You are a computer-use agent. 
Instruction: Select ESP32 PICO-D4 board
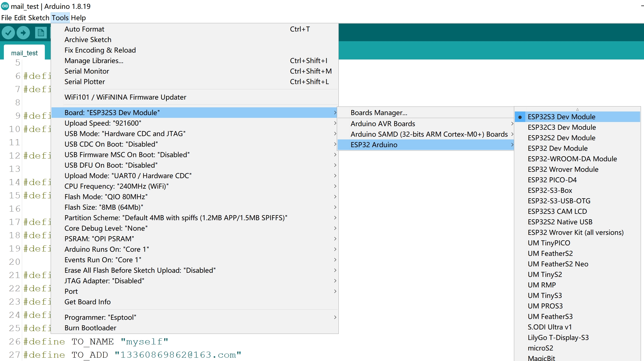577,180
